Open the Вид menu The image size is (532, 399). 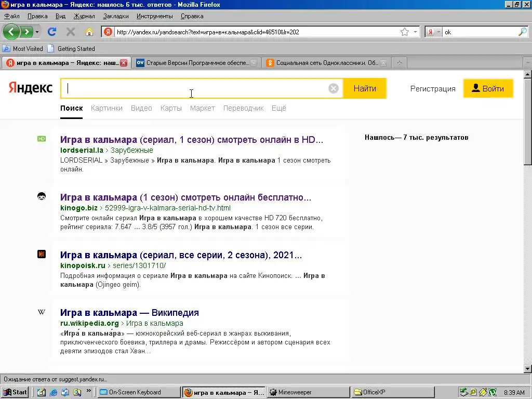click(x=60, y=16)
